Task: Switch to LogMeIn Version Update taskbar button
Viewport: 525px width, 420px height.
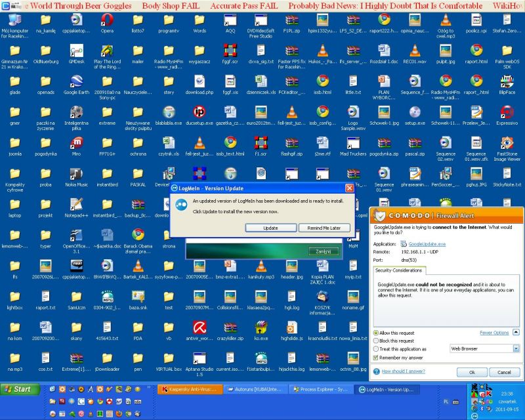Action: coord(387,390)
